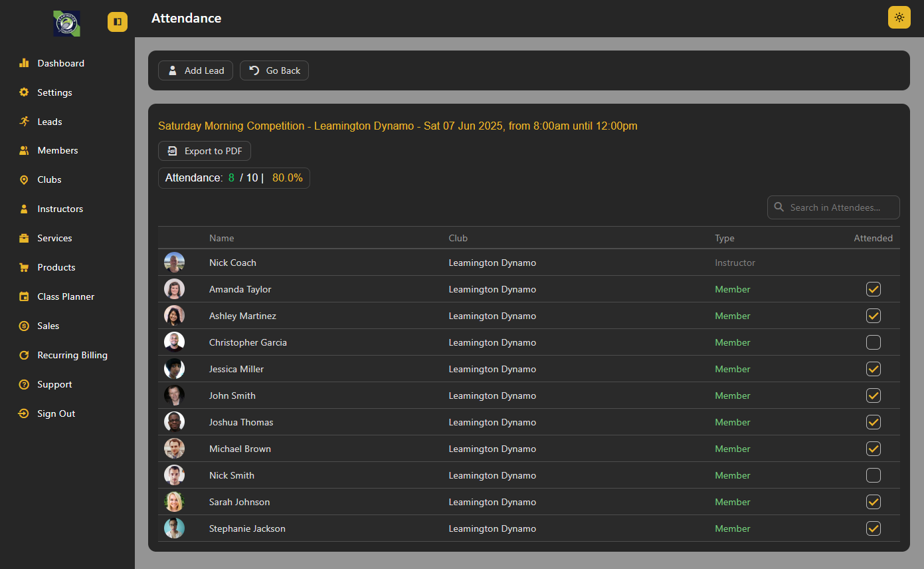Screen dimensions: 924x569
Task: Open the Members page from the sidebar
Action: tap(57, 150)
